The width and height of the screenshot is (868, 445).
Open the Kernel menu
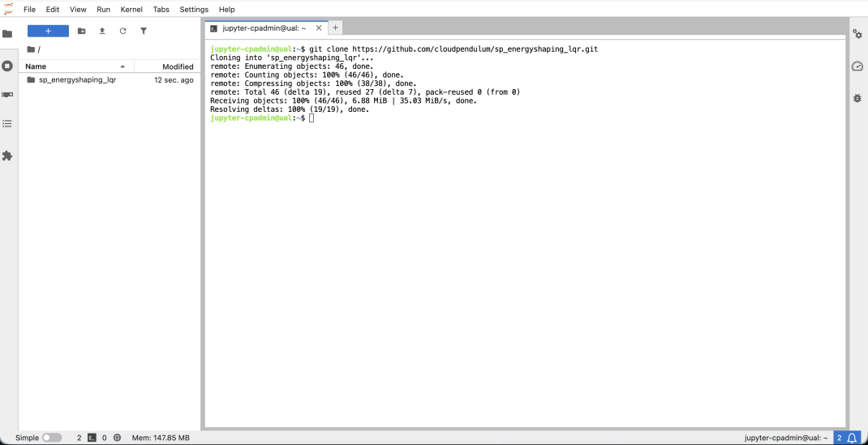pyautogui.click(x=131, y=10)
